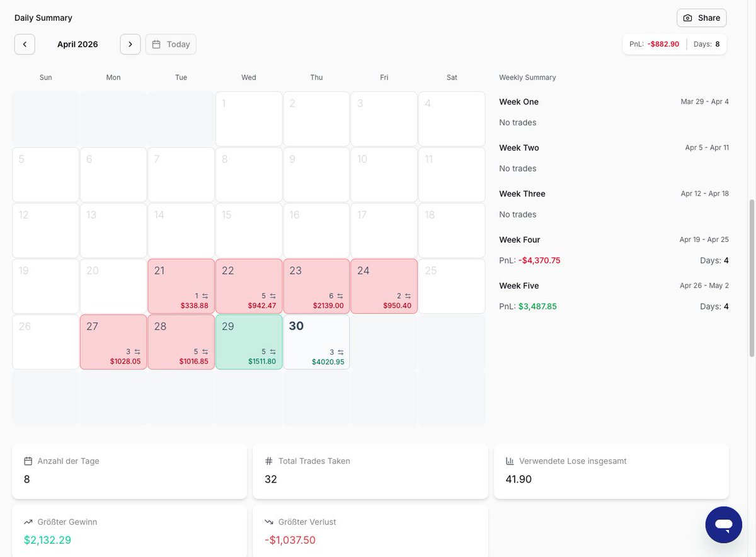Click the vertical page scrollbar

tap(752, 278)
